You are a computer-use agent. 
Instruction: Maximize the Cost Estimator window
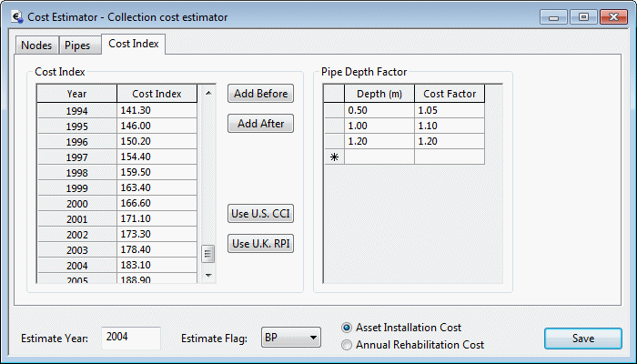[583, 16]
